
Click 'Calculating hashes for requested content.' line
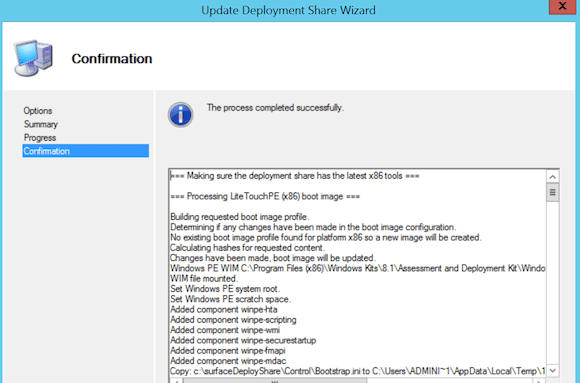247,248
